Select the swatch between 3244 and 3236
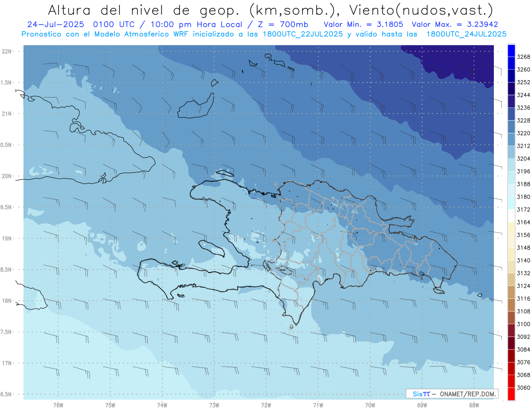This screenshot has width=532, height=411. (511, 102)
